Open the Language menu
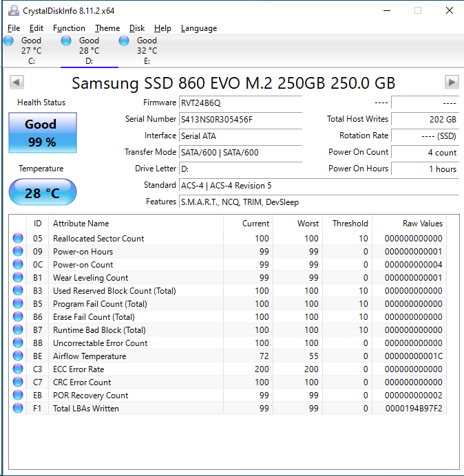 tap(199, 28)
